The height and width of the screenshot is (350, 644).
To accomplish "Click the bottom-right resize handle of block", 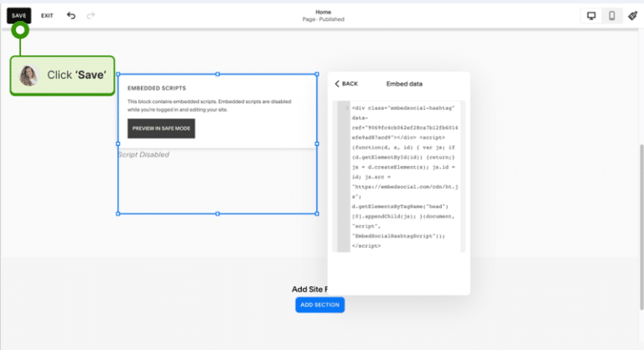I will 317,214.
